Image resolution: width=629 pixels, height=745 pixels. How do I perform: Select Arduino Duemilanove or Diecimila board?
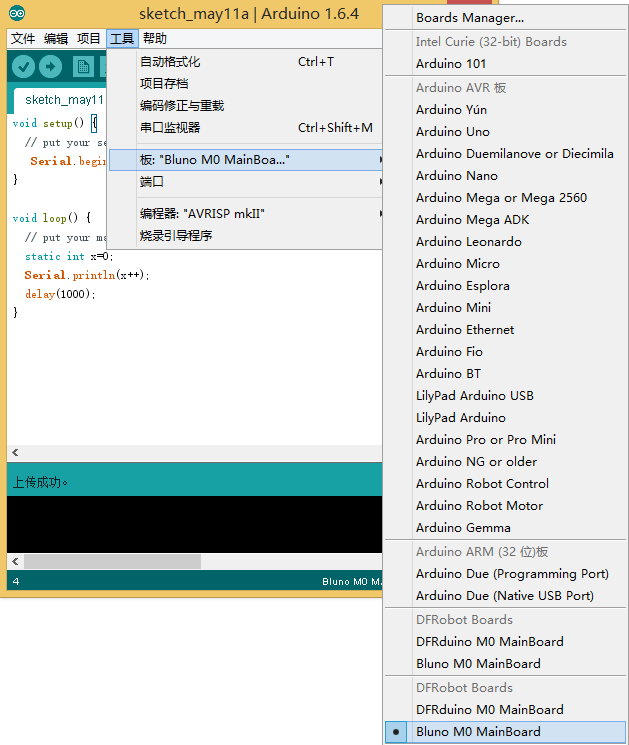point(505,154)
